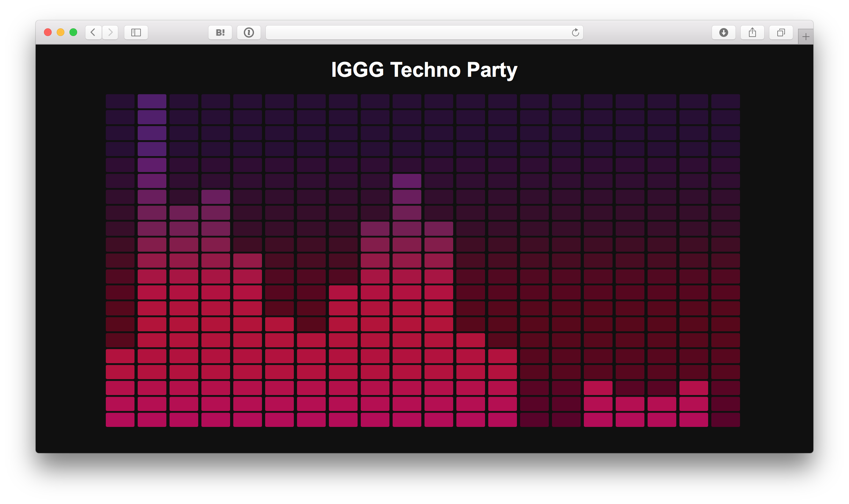Click the green fullscreen window button
Image resolution: width=849 pixels, height=504 pixels.
point(73,32)
